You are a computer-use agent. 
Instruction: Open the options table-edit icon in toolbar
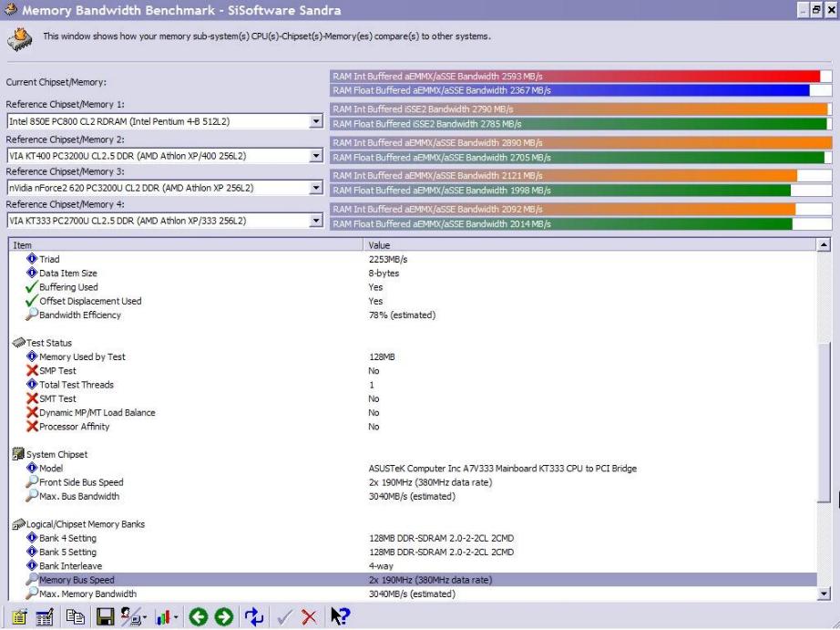(45, 617)
